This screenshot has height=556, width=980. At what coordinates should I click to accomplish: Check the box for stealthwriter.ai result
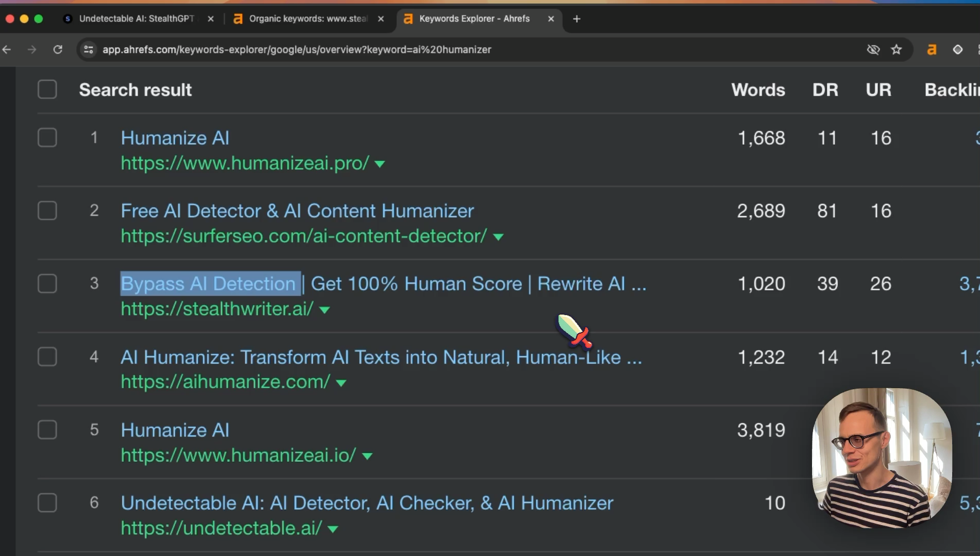(47, 284)
